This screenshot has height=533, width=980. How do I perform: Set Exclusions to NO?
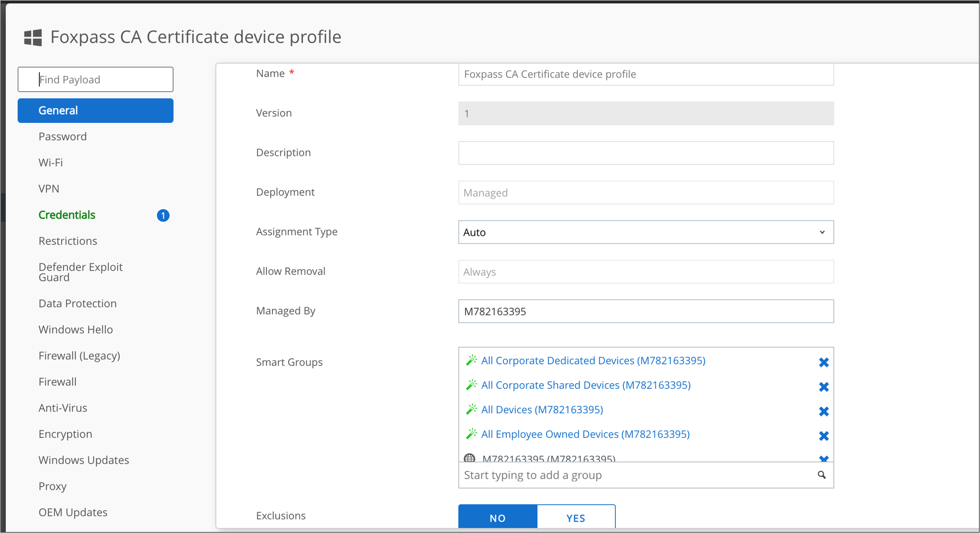click(x=498, y=517)
